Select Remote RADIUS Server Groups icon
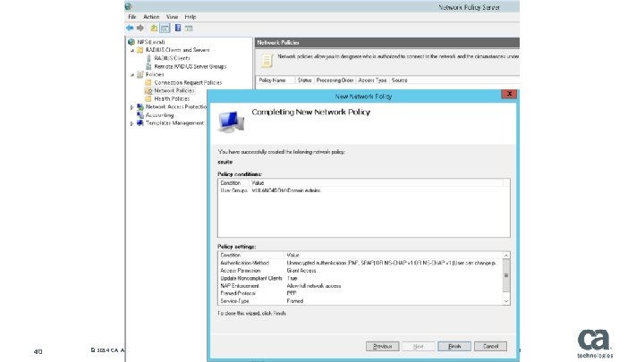The width and height of the screenshot is (644, 362). pos(148,66)
